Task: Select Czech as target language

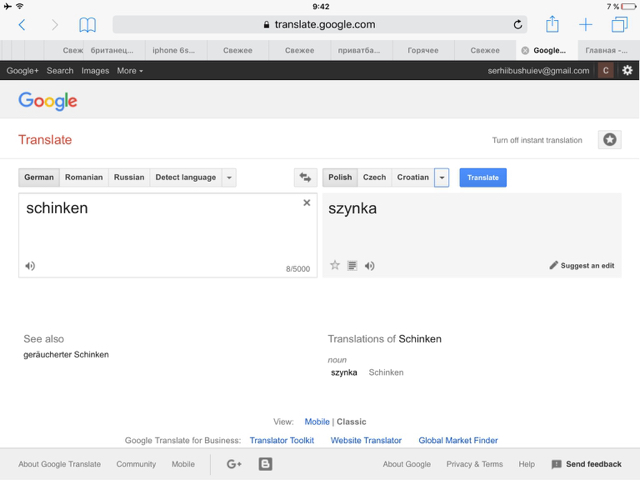Action: click(375, 178)
